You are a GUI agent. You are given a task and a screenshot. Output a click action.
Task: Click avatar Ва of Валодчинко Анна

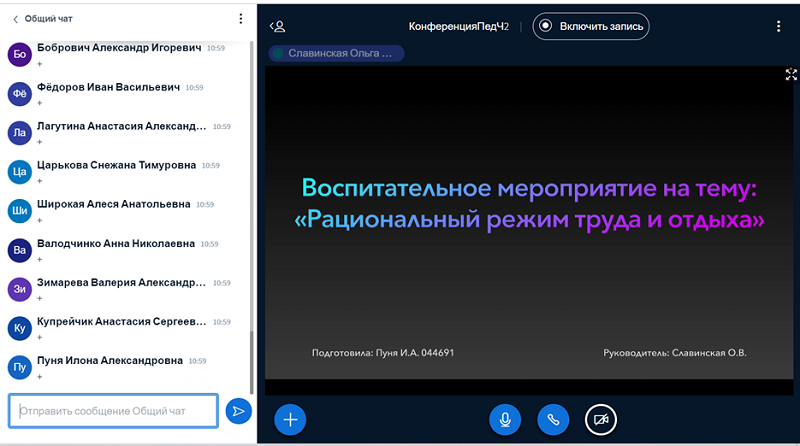pyautogui.click(x=20, y=250)
